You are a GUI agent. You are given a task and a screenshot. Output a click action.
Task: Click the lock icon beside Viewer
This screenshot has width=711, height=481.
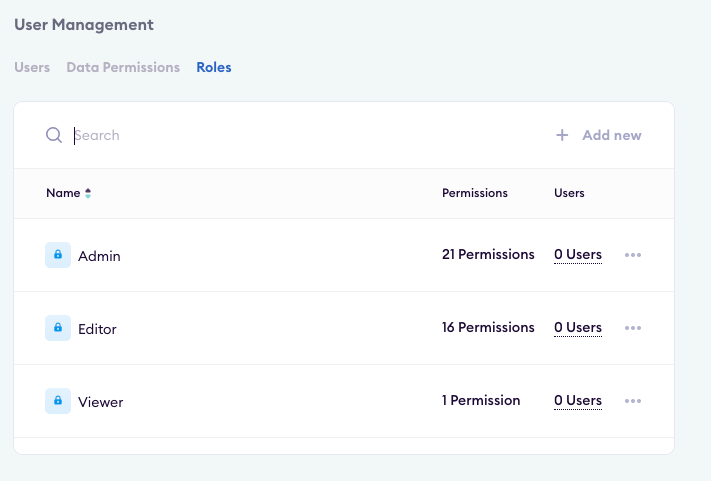coord(58,401)
